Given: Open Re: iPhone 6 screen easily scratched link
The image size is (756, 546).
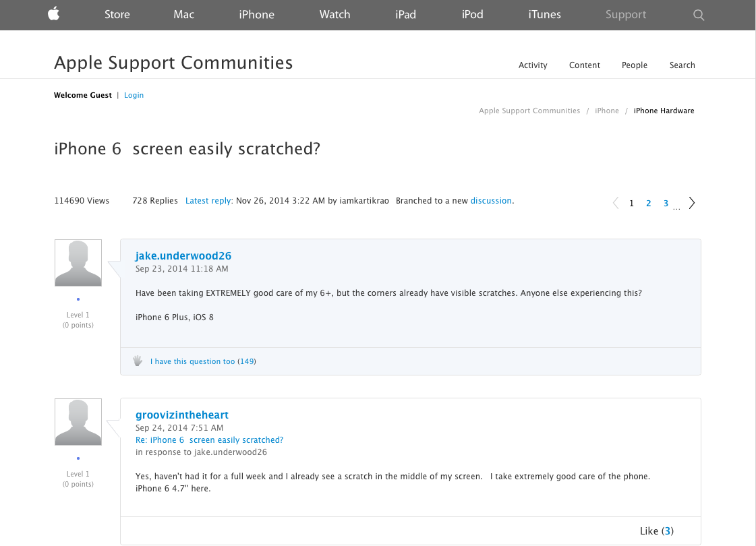Looking at the screenshot, I should pyautogui.click(x=209, y=440).
